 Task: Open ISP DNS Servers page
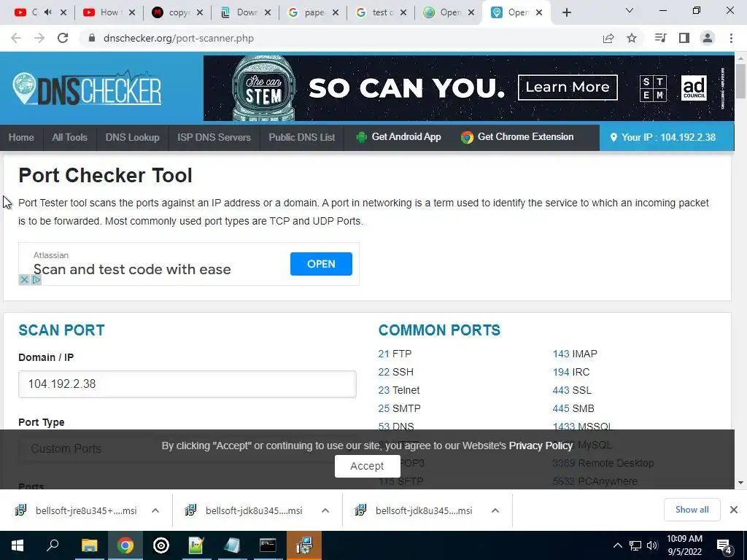point(214,138)
